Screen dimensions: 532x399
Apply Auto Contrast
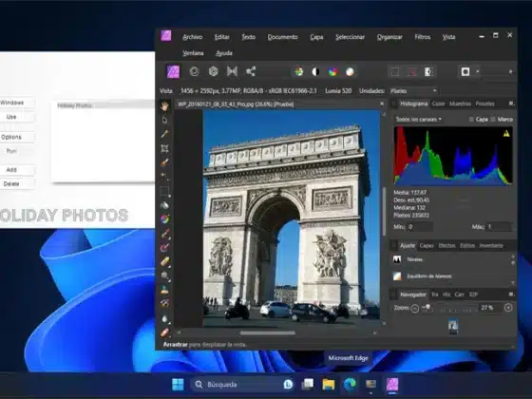315,72
